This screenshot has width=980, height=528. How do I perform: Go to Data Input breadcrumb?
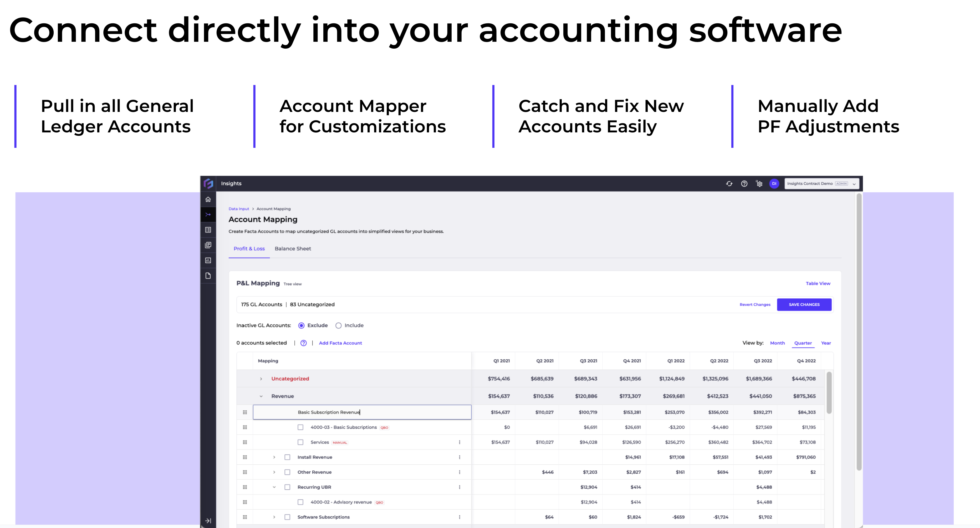(239, 209)
